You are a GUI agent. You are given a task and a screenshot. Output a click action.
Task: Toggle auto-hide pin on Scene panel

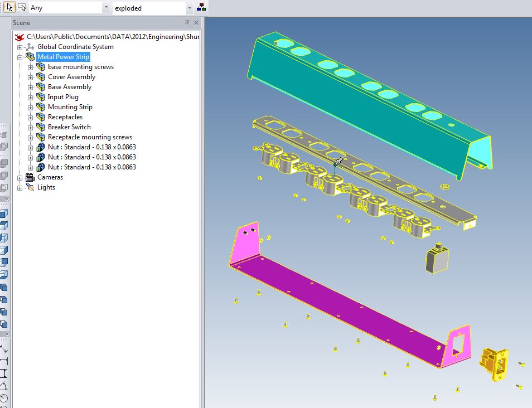tap(187, 23)
